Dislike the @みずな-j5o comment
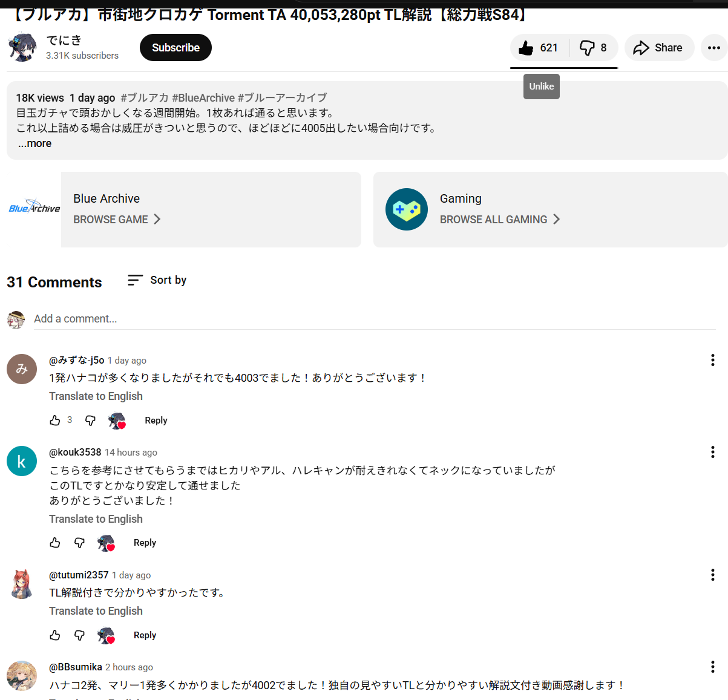 pos(90,420)
